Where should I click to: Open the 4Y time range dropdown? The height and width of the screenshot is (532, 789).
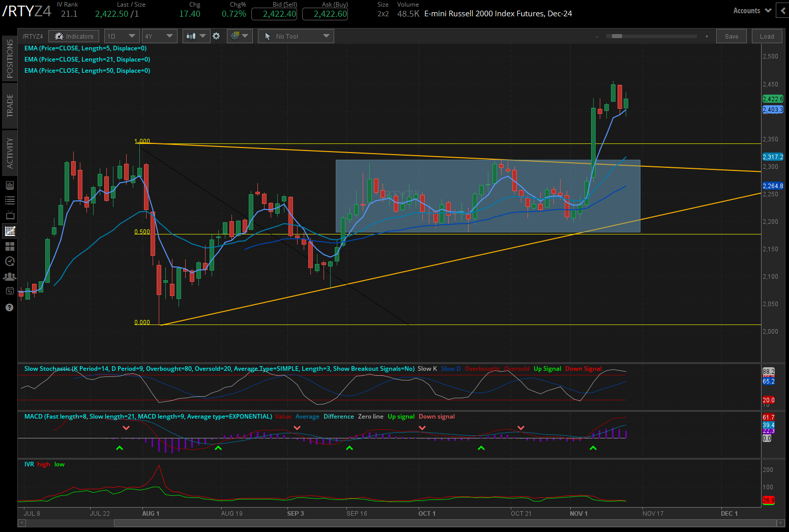pyautogui.click(x=159, y=36)
